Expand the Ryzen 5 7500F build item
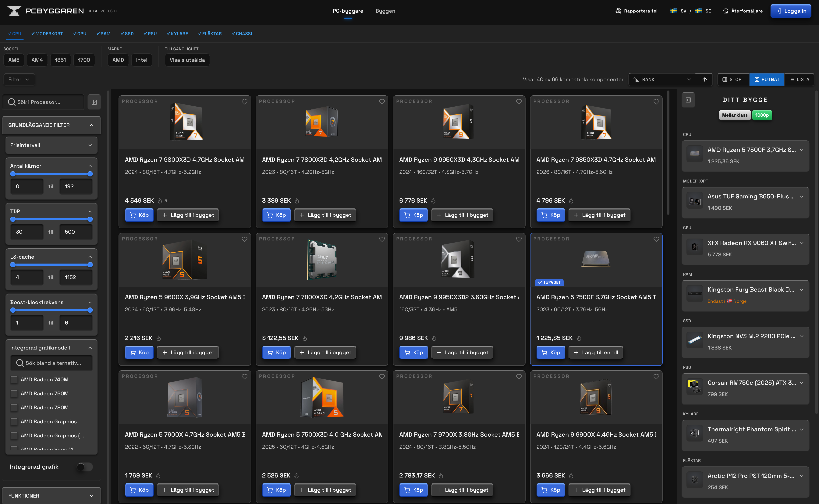 click(x=801, y=150)
